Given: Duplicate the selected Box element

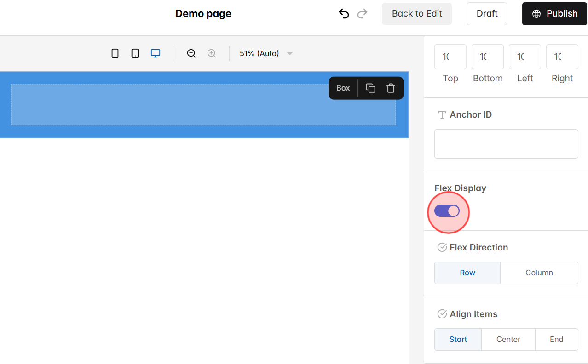Looking at the screenshot, I should [x=370, y=88].
